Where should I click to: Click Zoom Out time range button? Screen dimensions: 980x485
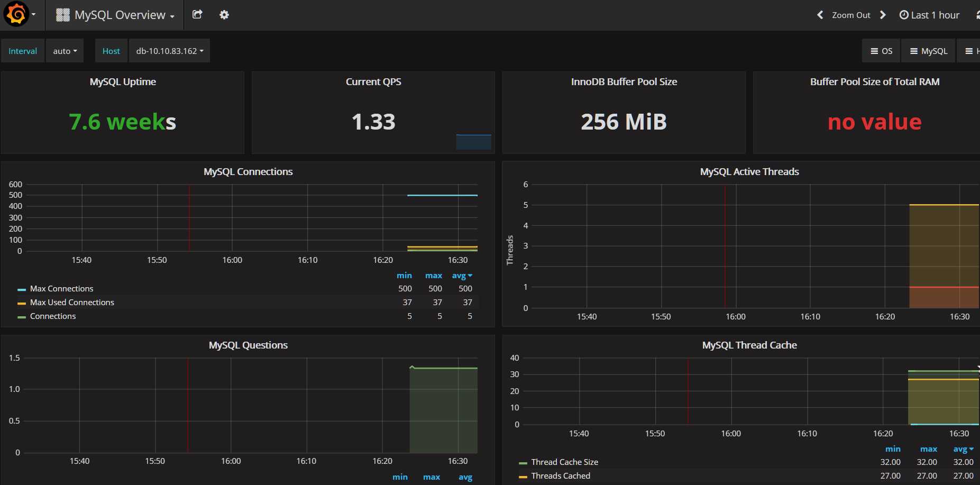pos(851,15)
